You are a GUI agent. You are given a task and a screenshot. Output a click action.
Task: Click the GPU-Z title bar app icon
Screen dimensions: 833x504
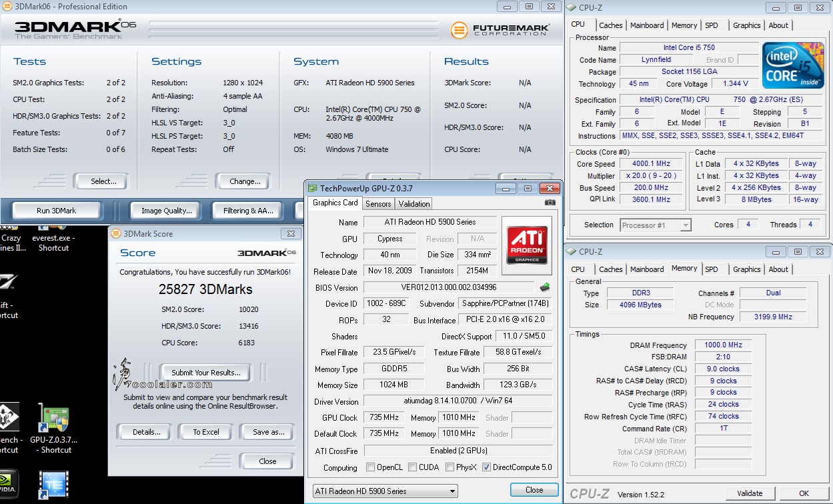[312, 189]
